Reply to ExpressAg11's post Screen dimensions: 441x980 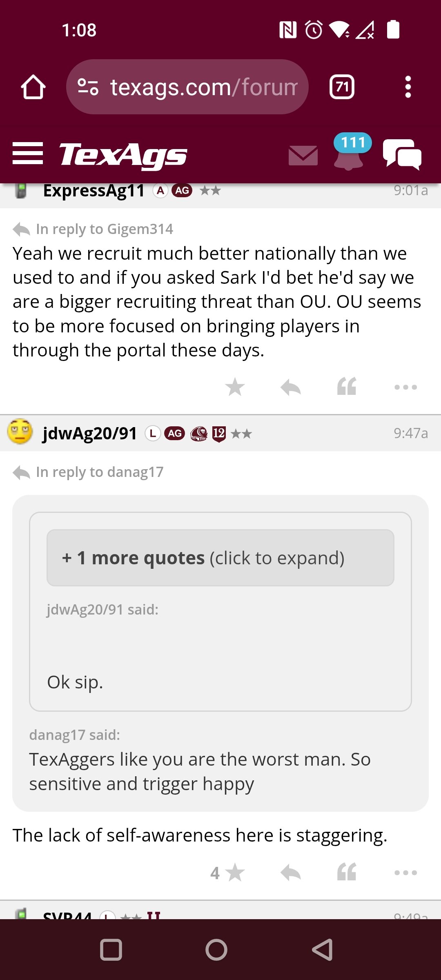click(x=291, y=387)
